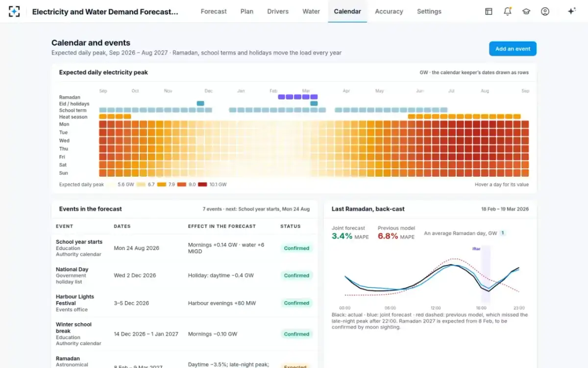Click the 6.8% Previous model MAPE value
This screenshot has width=588, height=368.
(388, 236)
